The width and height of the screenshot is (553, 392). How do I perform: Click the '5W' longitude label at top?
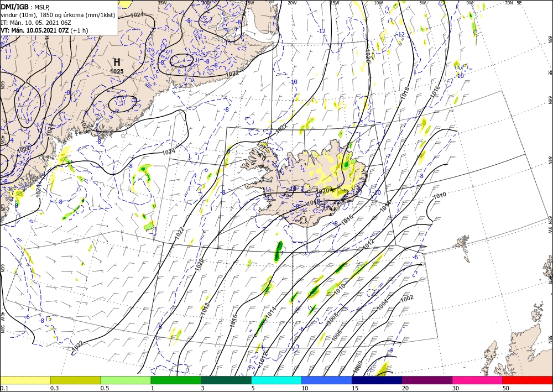coord(422,3)
